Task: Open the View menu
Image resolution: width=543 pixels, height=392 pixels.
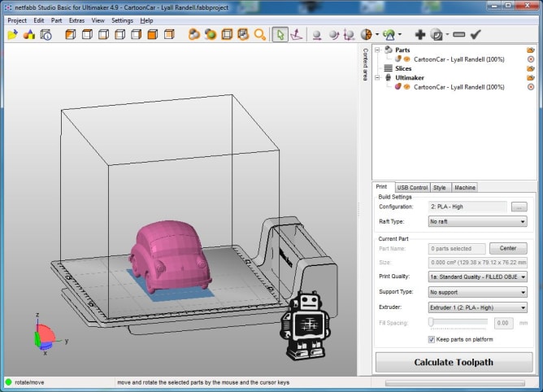Action: coord(98,20)
